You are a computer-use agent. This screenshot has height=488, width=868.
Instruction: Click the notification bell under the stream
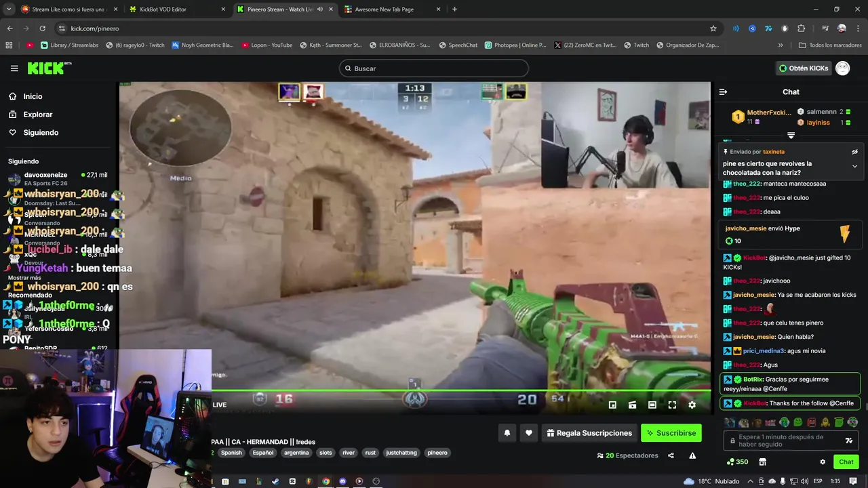pyautogui.click(x=507, y=433)
